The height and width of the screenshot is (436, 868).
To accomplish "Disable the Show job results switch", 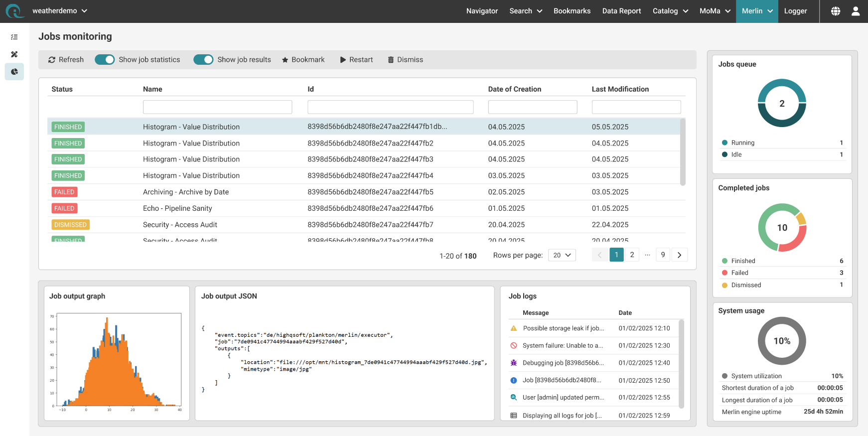I will click(x=203, y=60).
